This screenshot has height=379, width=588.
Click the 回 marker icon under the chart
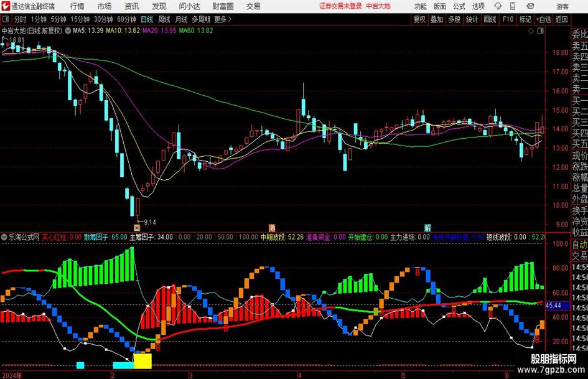[137, 227]
